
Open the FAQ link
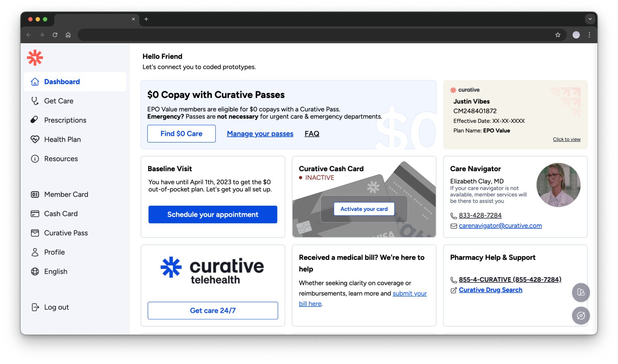tap(312, 134)
